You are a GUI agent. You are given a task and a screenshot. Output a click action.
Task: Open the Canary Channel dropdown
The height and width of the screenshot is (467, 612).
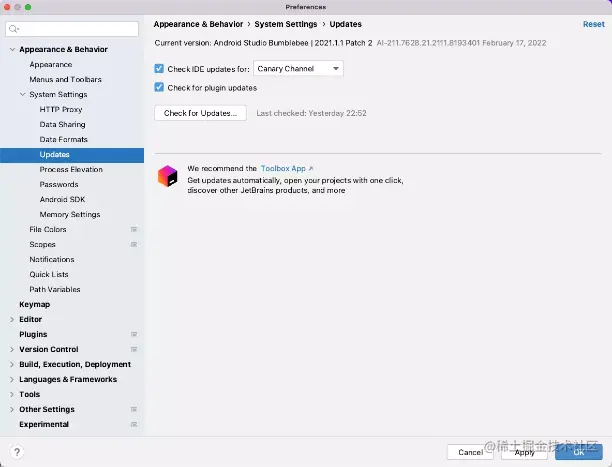(298, 69)
